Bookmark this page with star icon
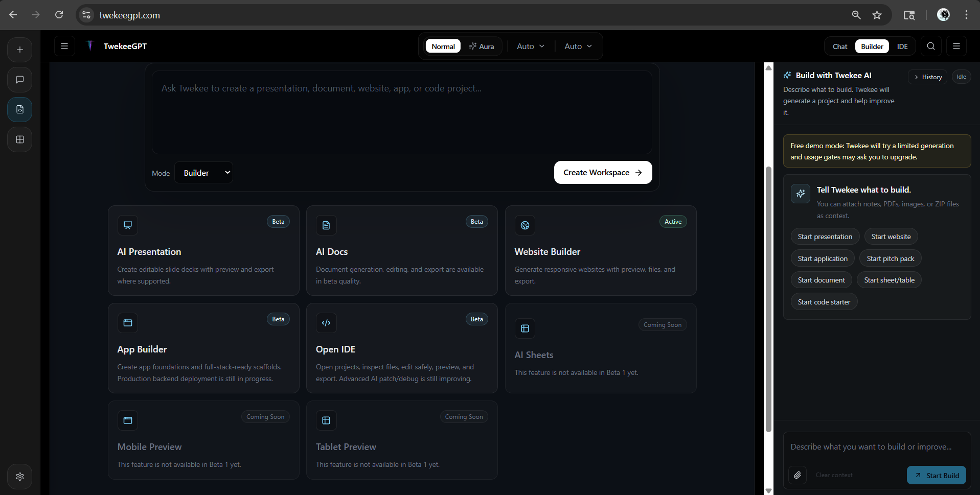 (x=877, y=15)
